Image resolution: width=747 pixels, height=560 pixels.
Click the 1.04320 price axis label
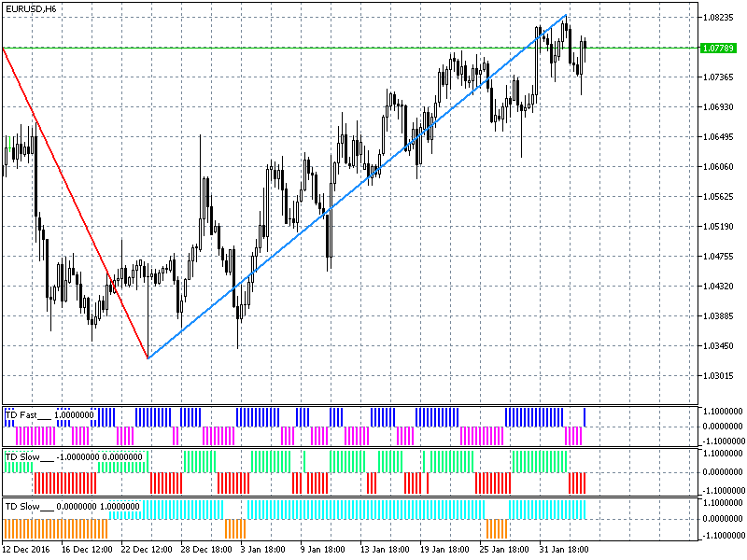718,287
